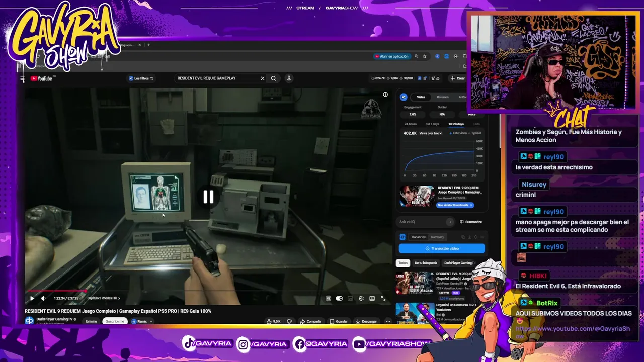Viewport: 644px width, 362px height.
Task: Click the Resident Evil 9 Requiem thumbnail in vidIQ
Action: [417, 196]
